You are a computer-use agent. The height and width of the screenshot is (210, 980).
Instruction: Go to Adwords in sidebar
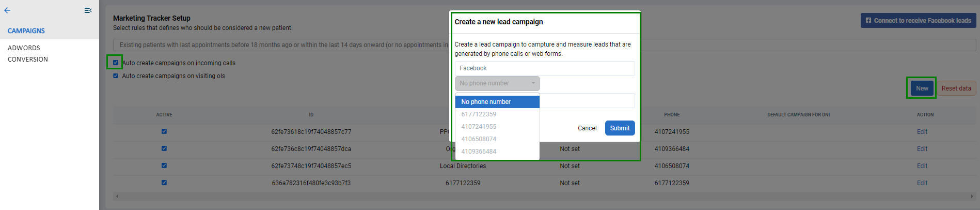pyautogui.click(x=24, y=48)
